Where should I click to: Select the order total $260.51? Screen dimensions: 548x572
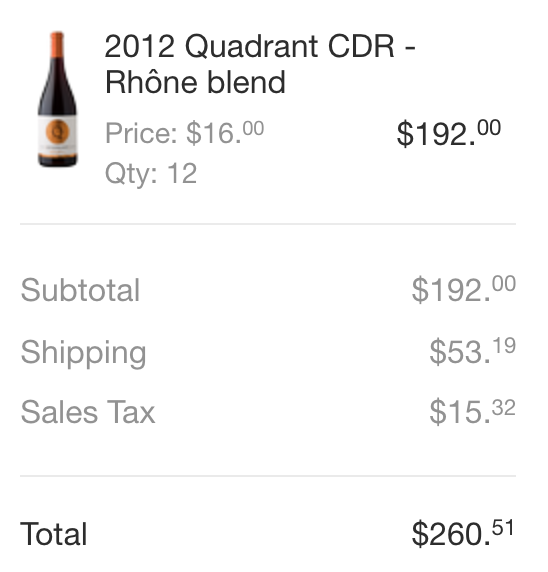[x=463, y=533]
